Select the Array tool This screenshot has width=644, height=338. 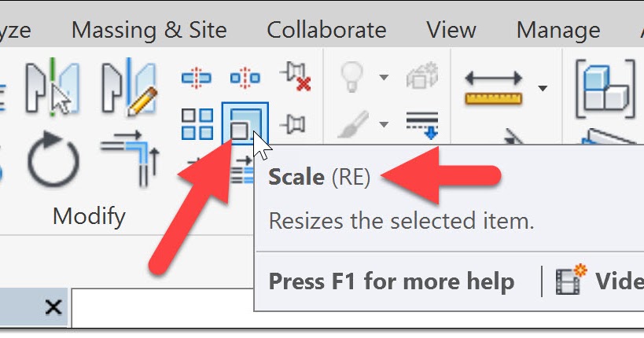[197, 123]
